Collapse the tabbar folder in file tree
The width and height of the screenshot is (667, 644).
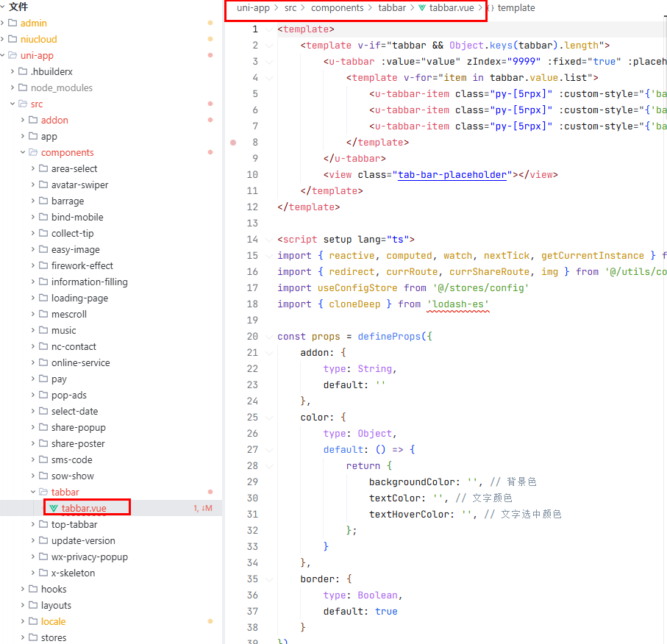pyautogui.click(x=33, y=492)
